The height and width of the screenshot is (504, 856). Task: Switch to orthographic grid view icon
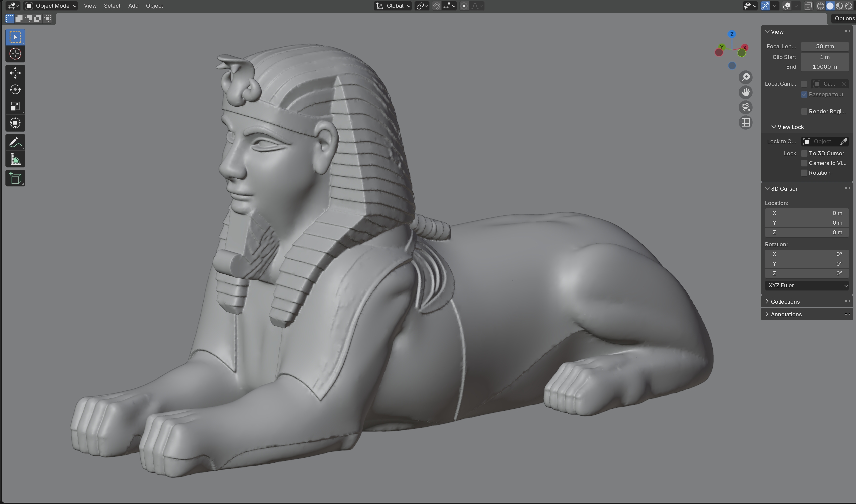[x=746, y=122]
